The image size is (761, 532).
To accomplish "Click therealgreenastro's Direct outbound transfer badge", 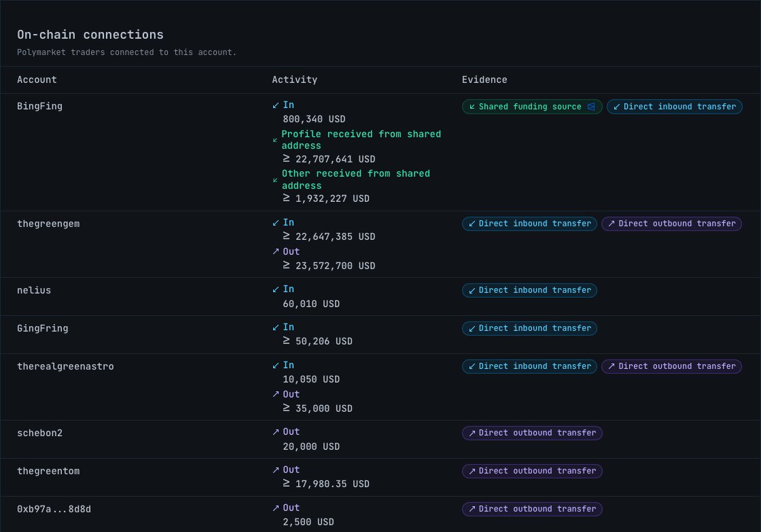I will pyautogui.click(x=672, y=366).
